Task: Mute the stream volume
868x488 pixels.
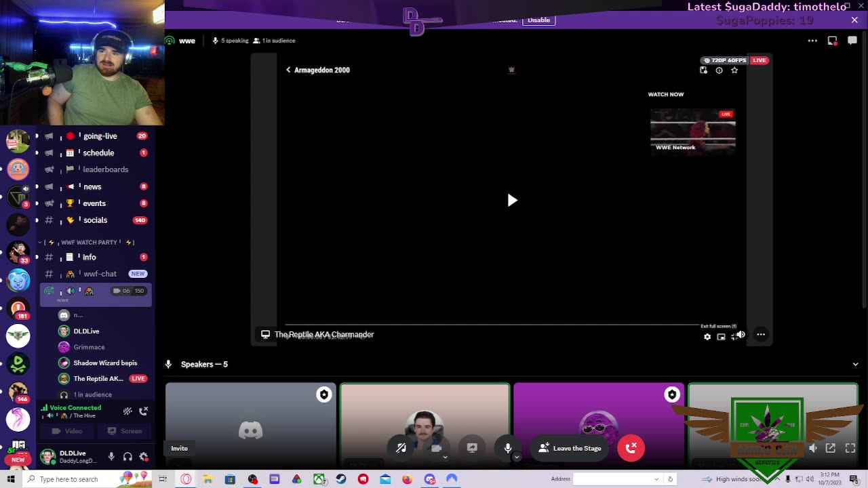Action: pyautogui.click(x=741, y=335)
